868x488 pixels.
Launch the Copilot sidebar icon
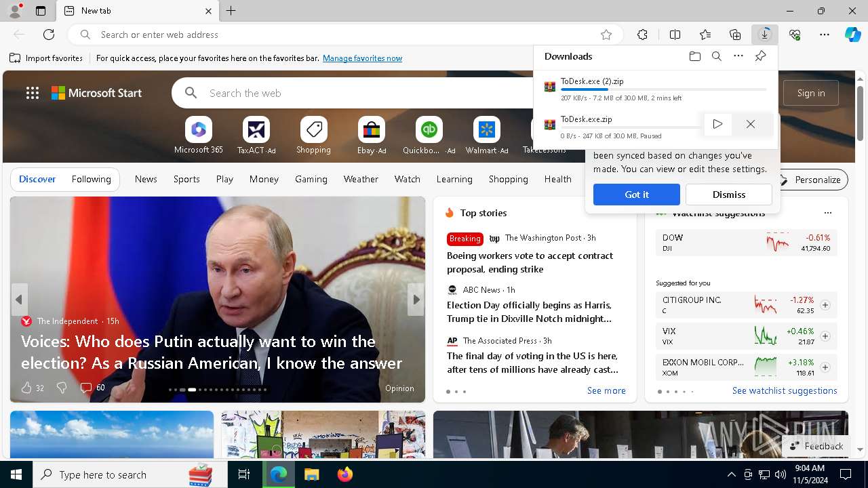point(852,35)
